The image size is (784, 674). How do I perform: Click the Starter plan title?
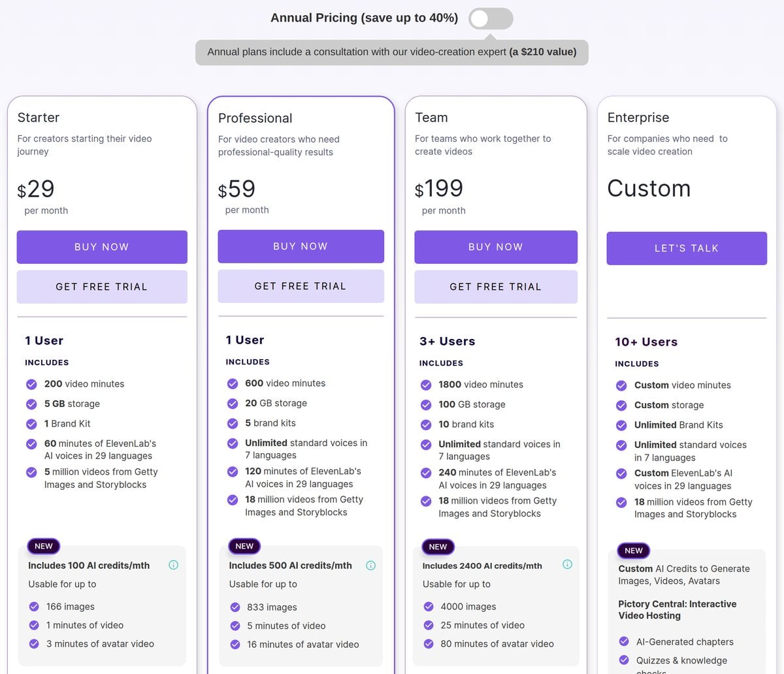(39, 118)
